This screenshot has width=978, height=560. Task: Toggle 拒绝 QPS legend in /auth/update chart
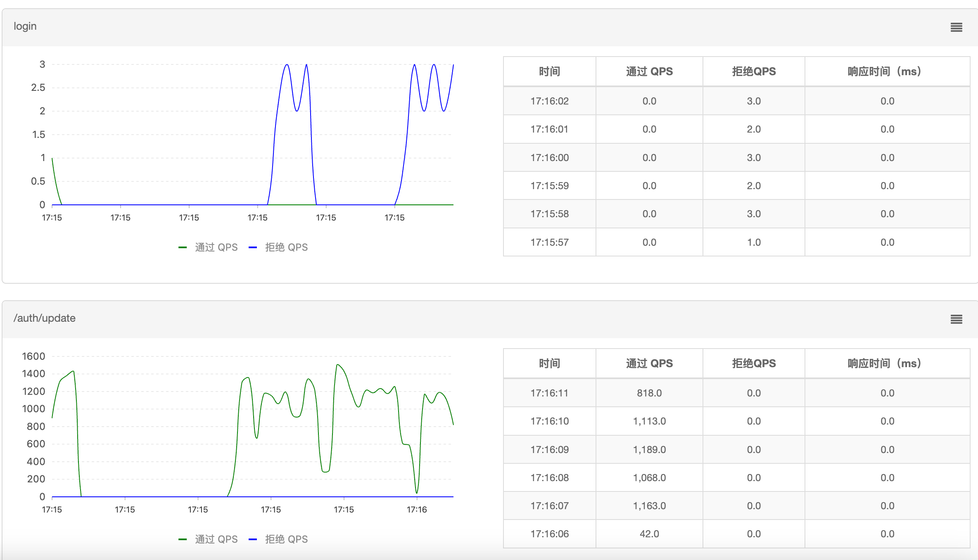click(x=286, y=539)
